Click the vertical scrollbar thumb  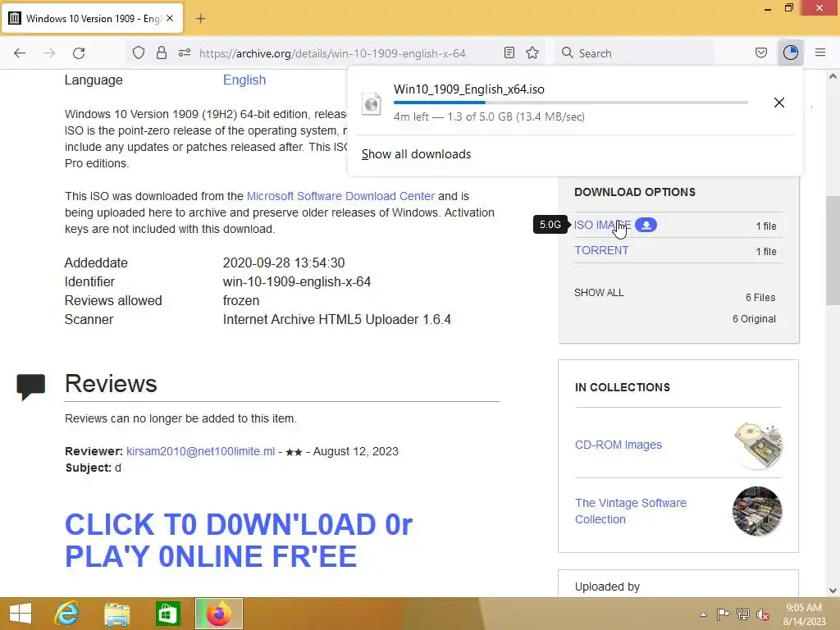tap(833, 251)
